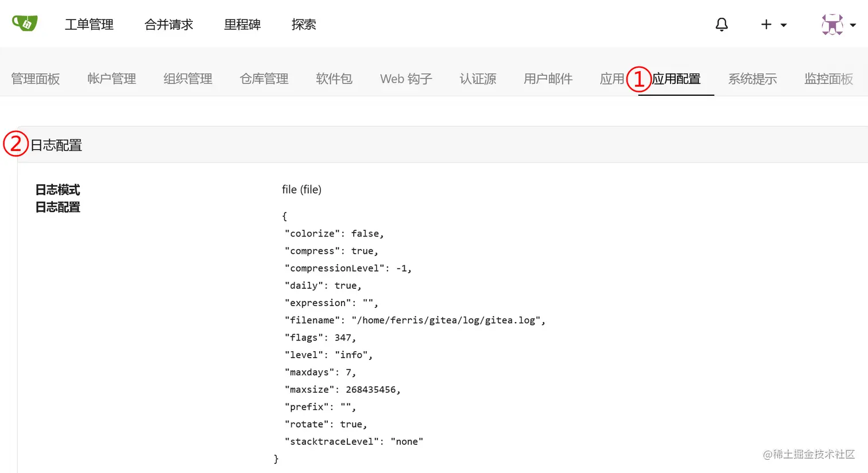Image resolution: width=868 pixels, height=473 pixels.
Task: Select 合并请求 in the top navigation
Action: 168,24
